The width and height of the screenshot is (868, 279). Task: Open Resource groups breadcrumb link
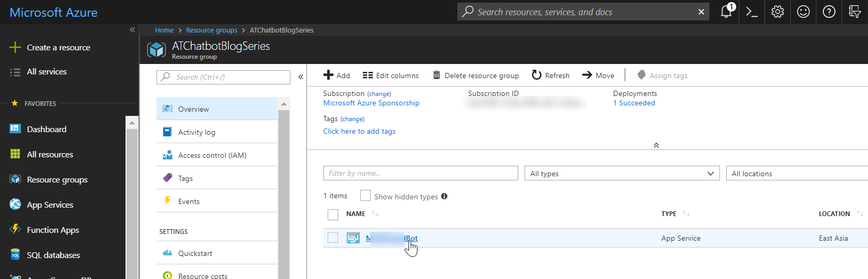point(212,30)
